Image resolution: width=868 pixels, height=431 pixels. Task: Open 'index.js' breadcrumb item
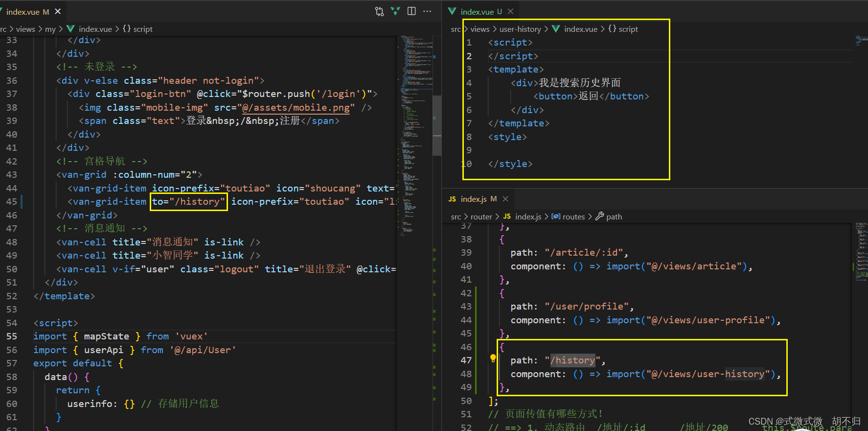tap(528, 216)
